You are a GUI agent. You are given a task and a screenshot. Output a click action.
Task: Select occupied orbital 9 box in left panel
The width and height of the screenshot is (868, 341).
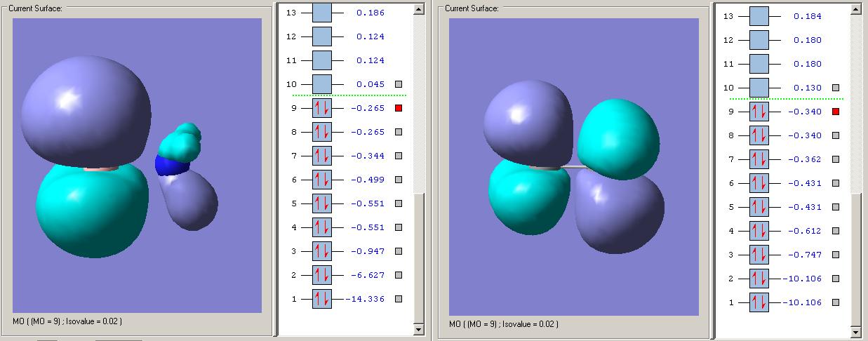(x=321, y=108)
